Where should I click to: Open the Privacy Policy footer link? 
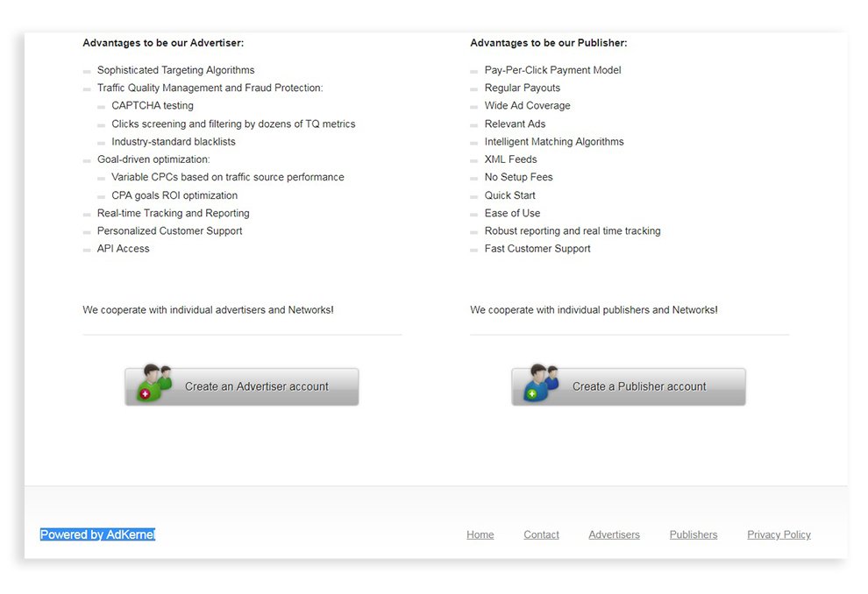779,534
